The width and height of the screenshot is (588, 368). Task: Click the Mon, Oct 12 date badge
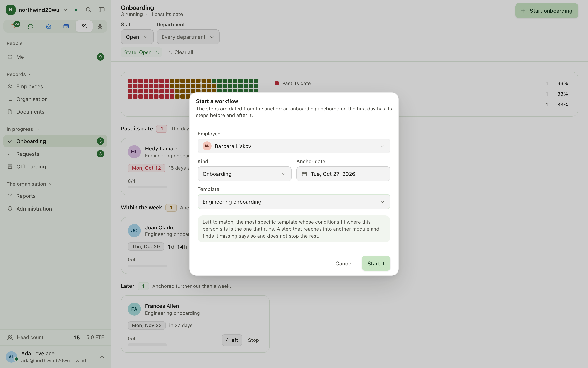(147, 168)
